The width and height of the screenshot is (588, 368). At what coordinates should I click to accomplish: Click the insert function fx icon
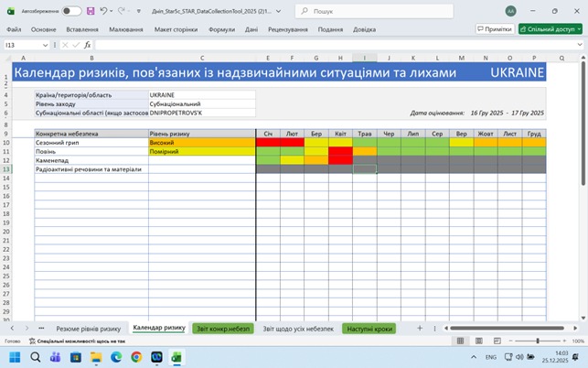pos(87,45)
